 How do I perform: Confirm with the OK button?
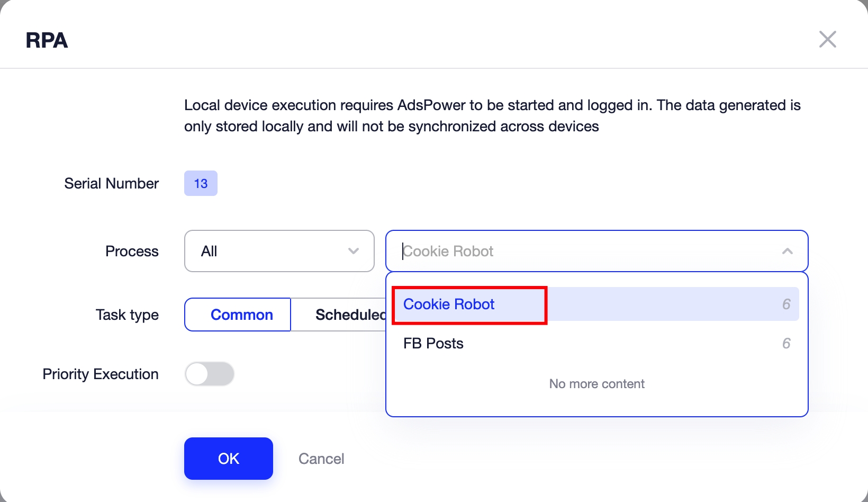pyautogui.click(x=228, y=459)
